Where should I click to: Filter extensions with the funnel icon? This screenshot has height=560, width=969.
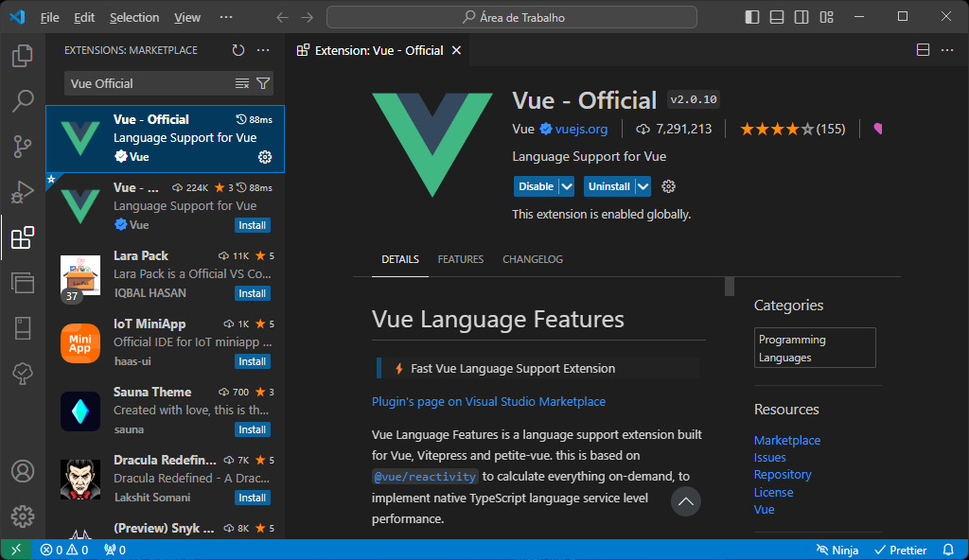[x=263, y=83]
